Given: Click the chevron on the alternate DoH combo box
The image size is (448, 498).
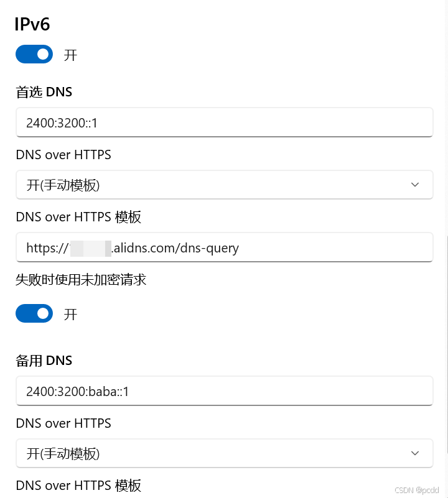Looking at the screenshot, I should click(414, 453).
